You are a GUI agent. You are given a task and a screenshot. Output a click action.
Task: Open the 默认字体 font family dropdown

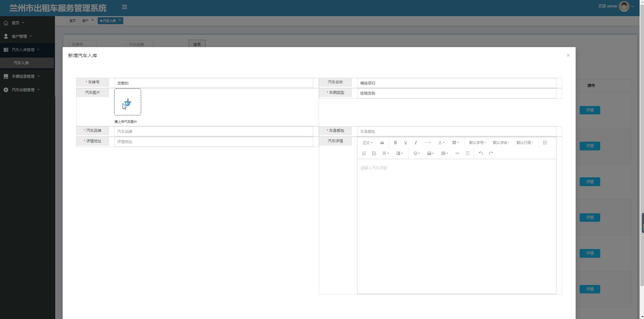coord(501,143)
